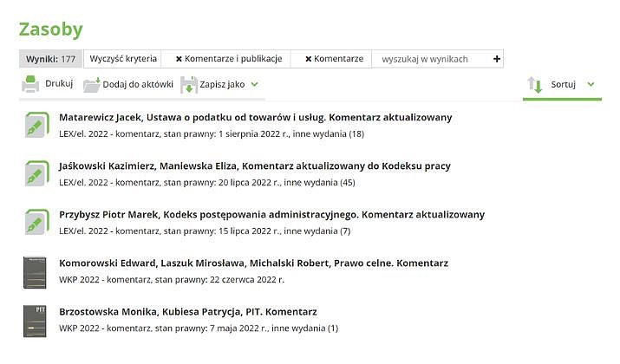
Task: Click the Jaśkowski Kodeks pracy document icon
Action: (35, 174)
